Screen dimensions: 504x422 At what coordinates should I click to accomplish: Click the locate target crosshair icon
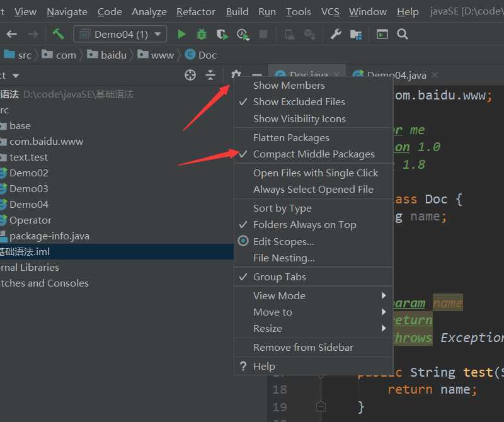(x=190, y=75)
